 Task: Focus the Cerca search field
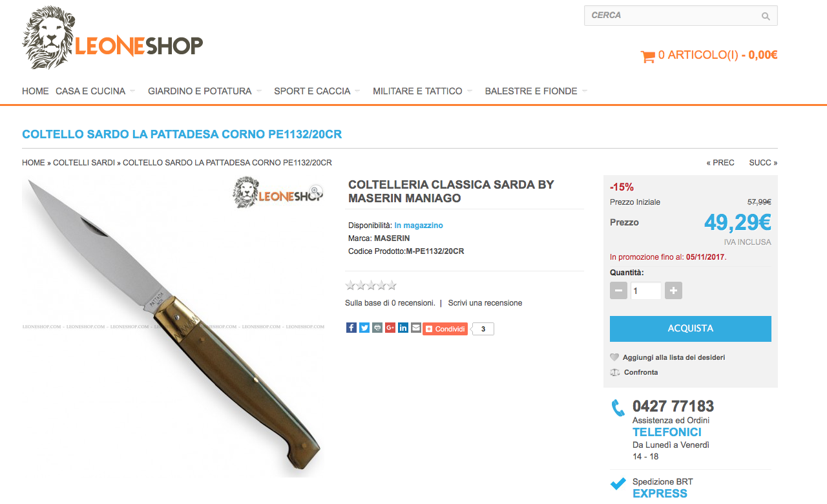pos(672,16)
